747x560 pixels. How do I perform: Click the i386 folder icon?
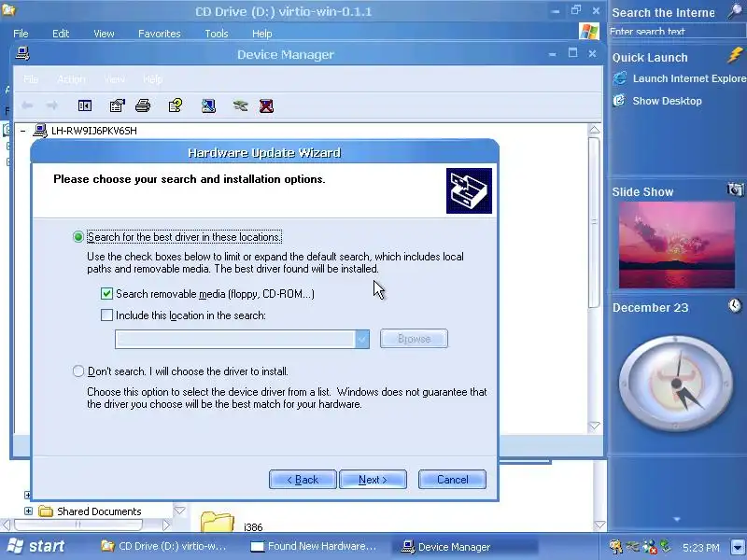(x=218, y=522)
